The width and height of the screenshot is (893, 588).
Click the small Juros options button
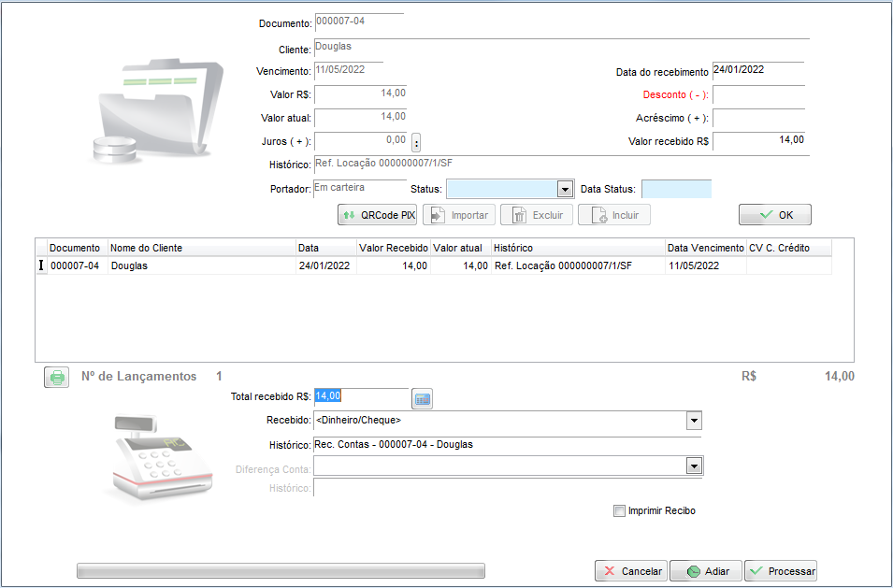tap(416, 142)
